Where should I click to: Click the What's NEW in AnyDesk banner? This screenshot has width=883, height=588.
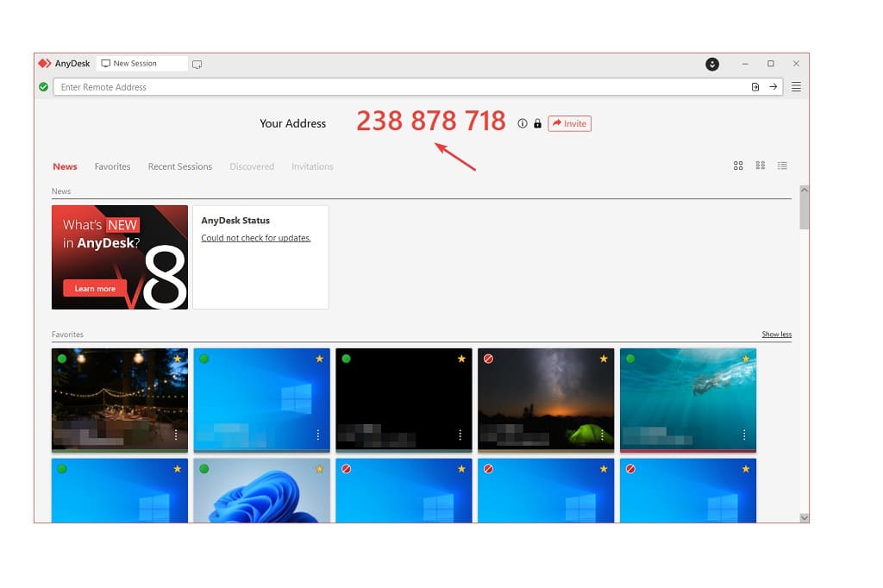[120, 258]
